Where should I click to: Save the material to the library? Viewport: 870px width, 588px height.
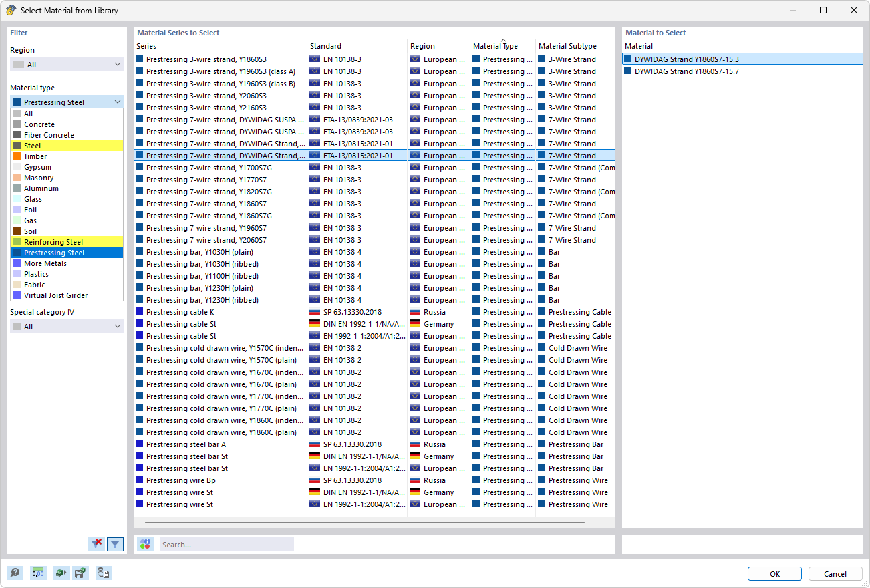[x=81, y=573]
